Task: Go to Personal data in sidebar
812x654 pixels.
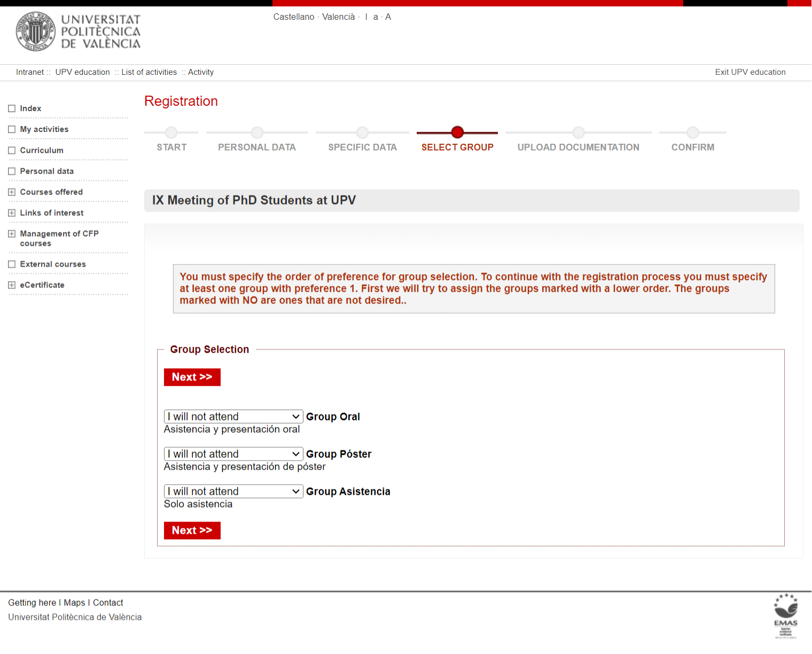Action: point(47,171)
